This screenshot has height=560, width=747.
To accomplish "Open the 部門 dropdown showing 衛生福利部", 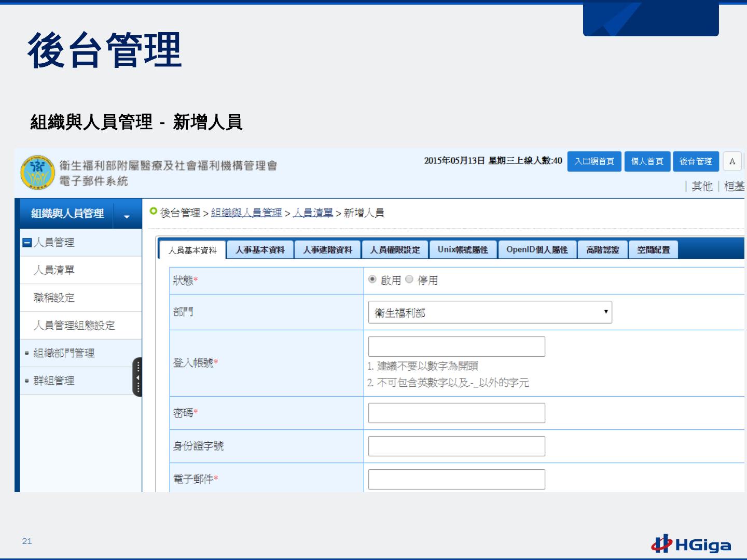I will [x=490, y=312].
